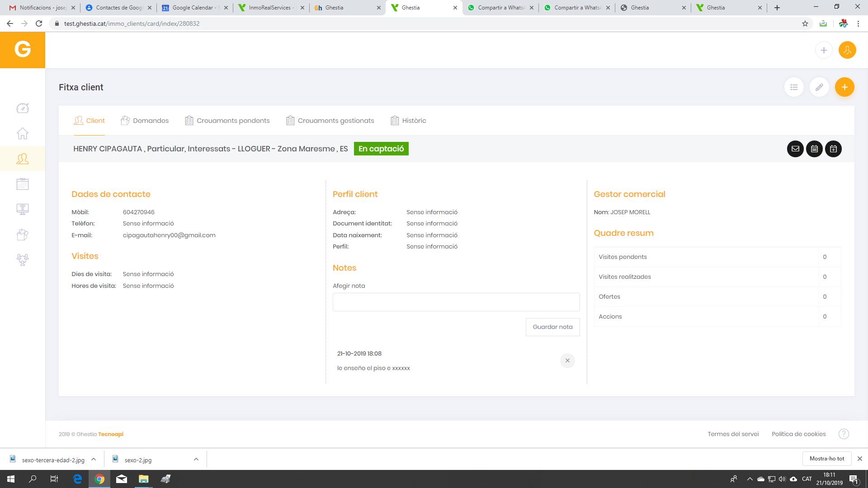The width and height of the screenshot is (868, 488).
Task: Delete the note with the X button
Action: click(x=567, y=361)
